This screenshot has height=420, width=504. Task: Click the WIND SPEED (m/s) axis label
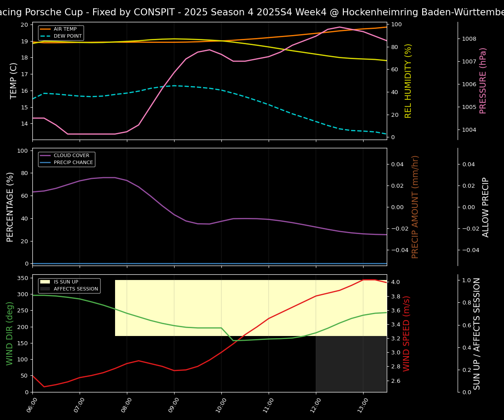point(407,333)
